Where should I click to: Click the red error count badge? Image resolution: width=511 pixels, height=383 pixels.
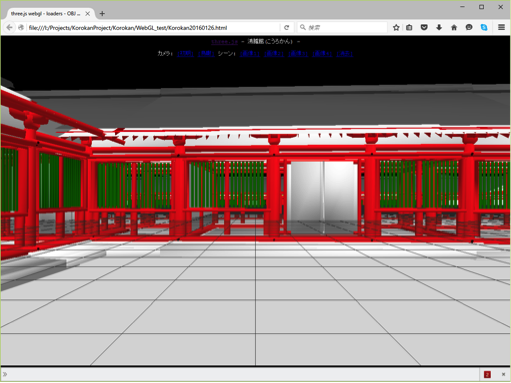[487, 375]
